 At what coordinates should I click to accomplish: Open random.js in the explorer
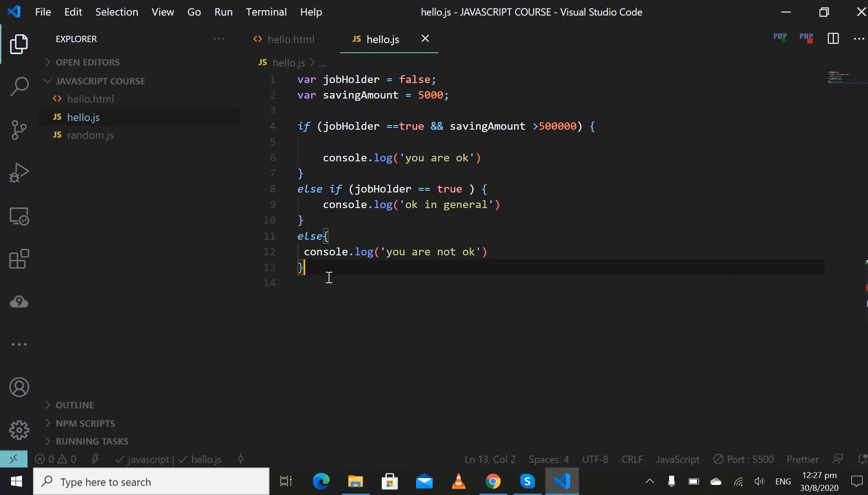pos(90,135)
